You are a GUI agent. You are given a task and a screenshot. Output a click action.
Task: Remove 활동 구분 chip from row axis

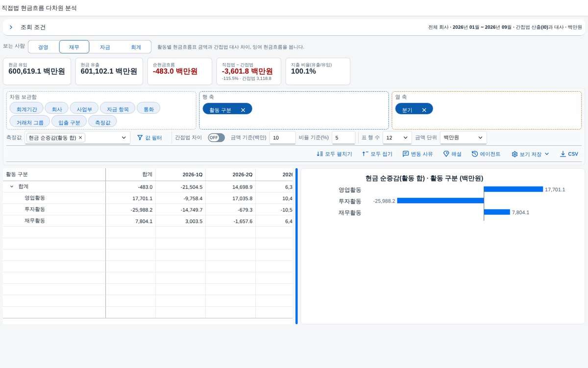pos(243,110)
